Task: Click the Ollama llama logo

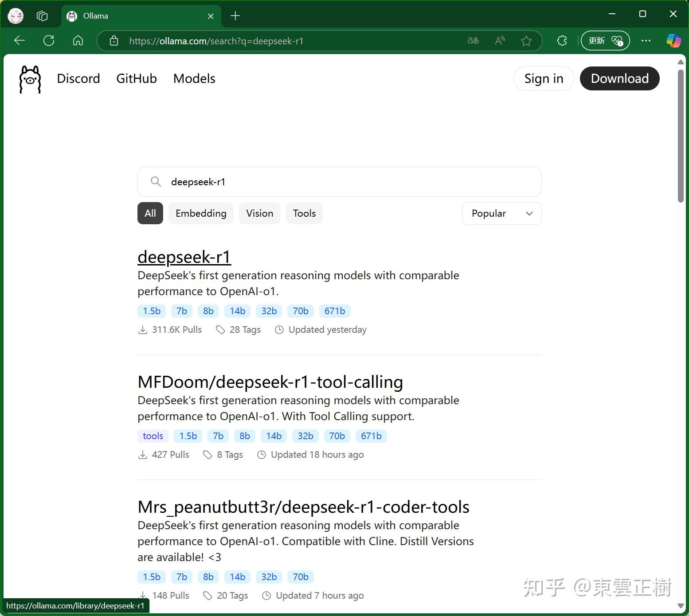Action: coord(29,79)
